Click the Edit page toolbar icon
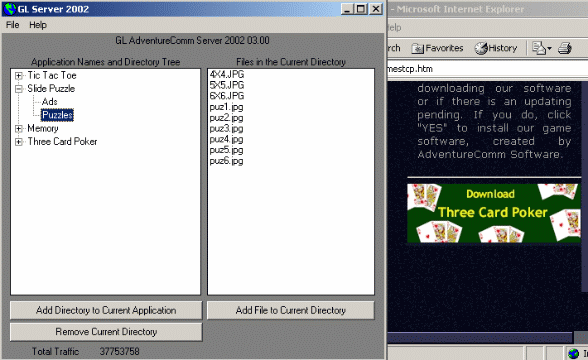 click(539, 48)
